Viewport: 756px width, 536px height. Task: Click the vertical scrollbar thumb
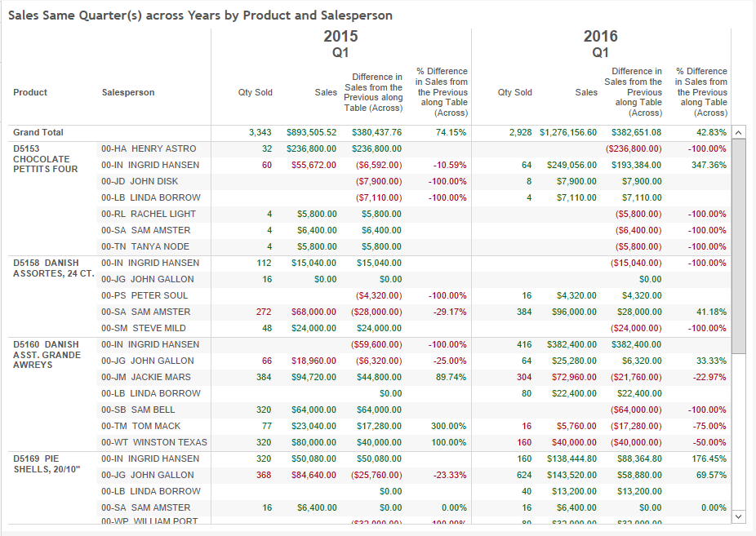(x=739, y=246)
